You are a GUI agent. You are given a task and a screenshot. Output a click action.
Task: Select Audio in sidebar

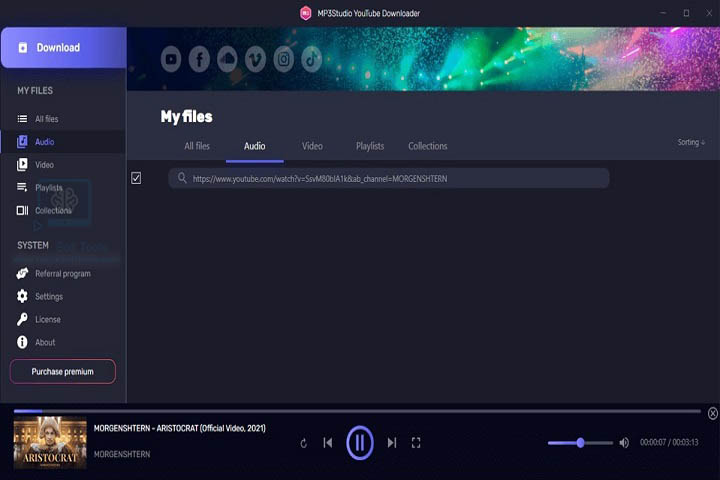click(63, 142)
